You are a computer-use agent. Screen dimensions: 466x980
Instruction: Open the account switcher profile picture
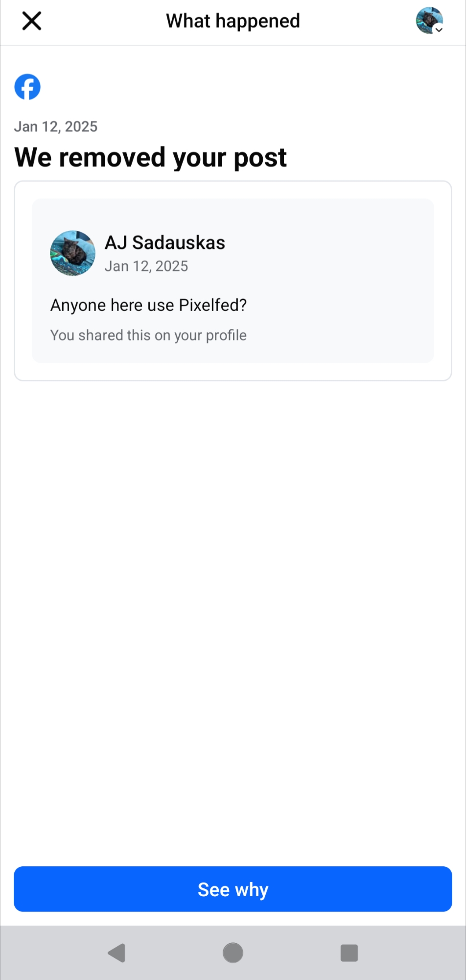(428, 20)
